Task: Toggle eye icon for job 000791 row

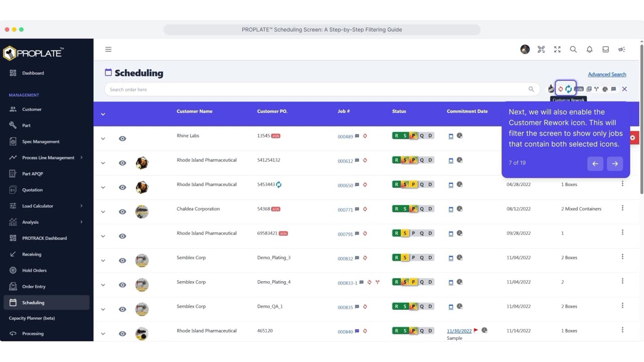Action: coord(122,236)
